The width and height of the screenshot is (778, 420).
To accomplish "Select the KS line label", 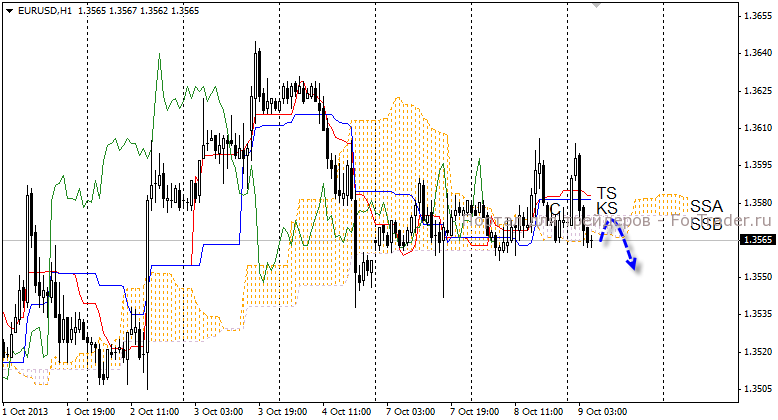I will (607, 208).
